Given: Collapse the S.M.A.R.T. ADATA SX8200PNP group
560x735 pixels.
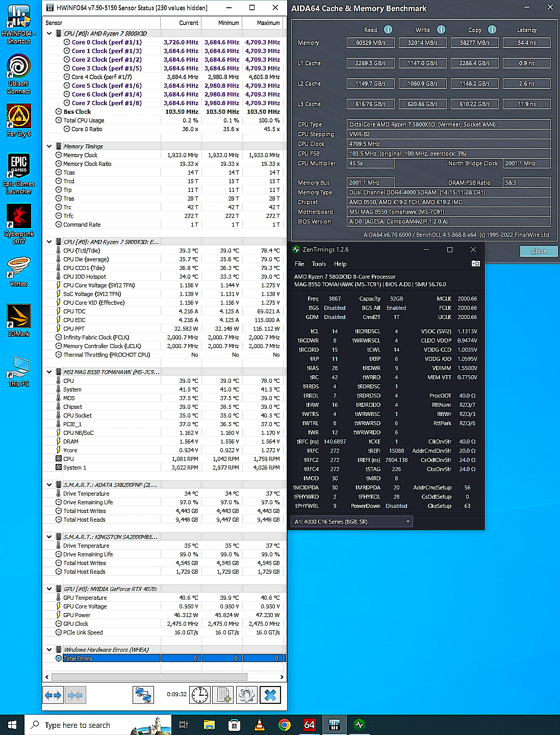Looking at the screenshot, I should click(49, 484).
